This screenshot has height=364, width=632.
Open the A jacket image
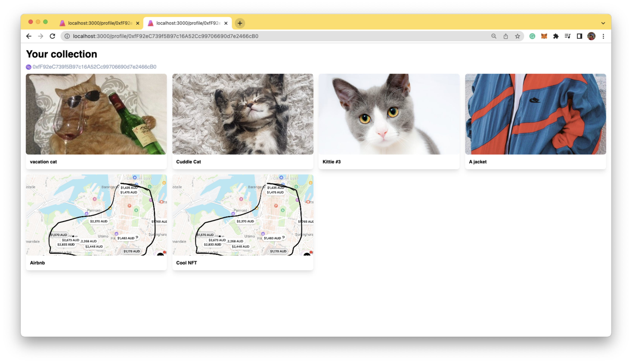[535, 114]
